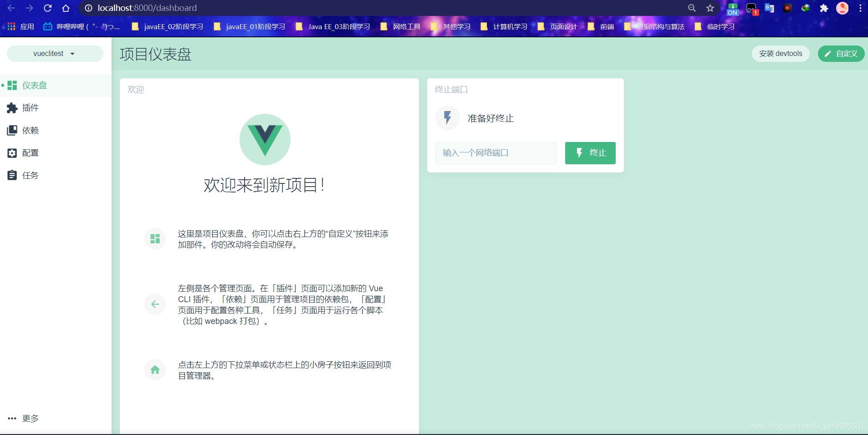Viewport: 868px width, 435px height.
Task: Click the browser forward arrow
Action: click(x=30, y=8)
